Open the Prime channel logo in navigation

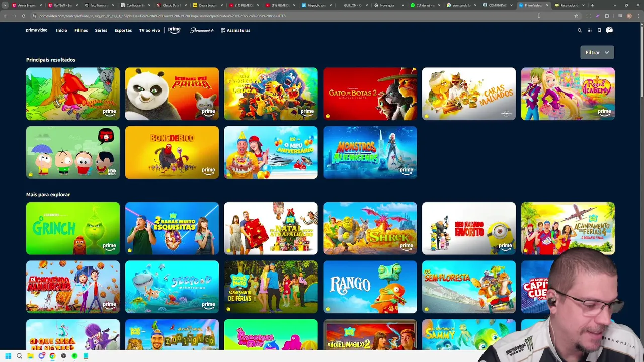click(x=174, y=30)
